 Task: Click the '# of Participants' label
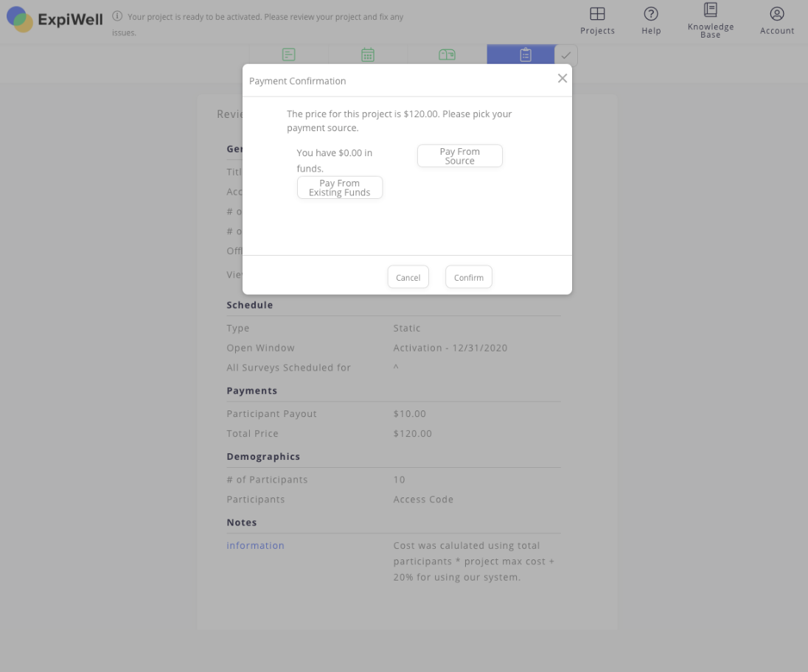pyautogui.click(x=267, y=480)
